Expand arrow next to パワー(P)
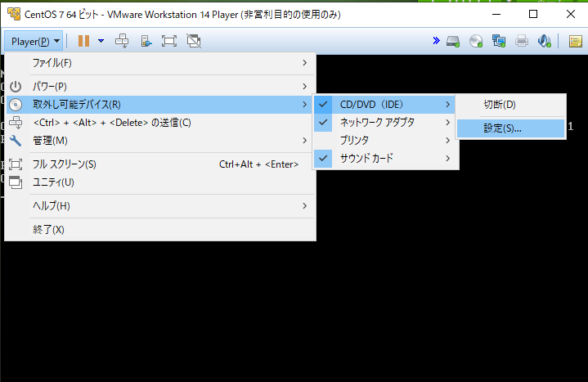This screenshot has width=588, height=382. [305, 87]
